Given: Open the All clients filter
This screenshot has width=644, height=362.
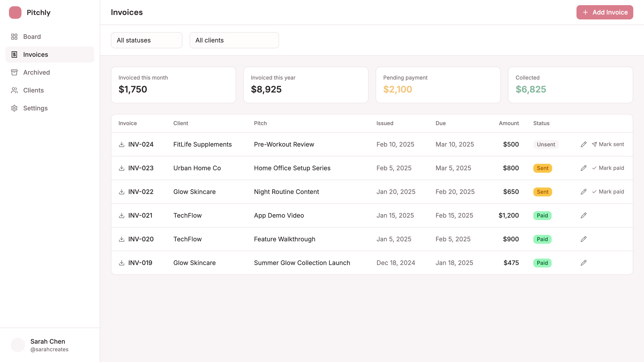Looking at the screenshot, I should [234, 40].
